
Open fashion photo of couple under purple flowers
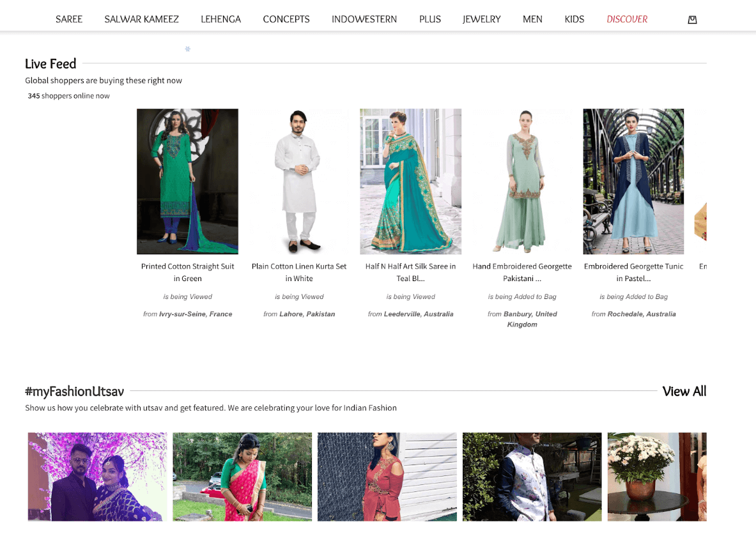point(97,477)
